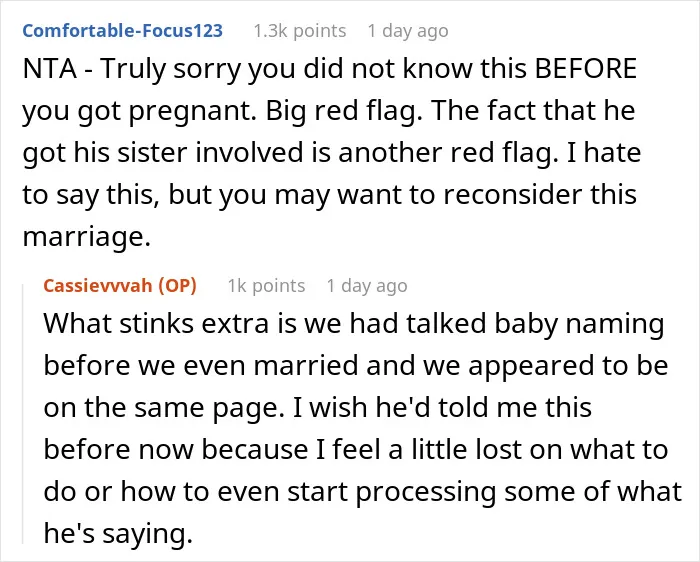
Task: Open top comment's '1 day ago' permalink
Action: [408, 31]
